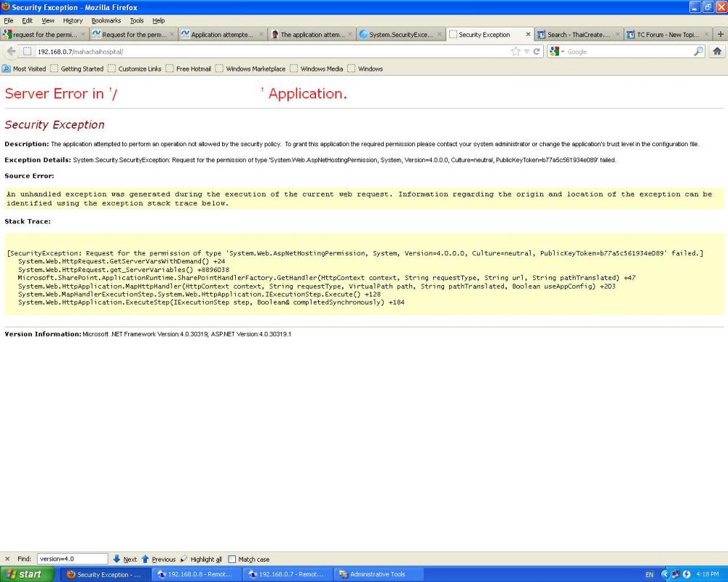728x582 pixels.
Task: Find Next match in the find bar
Action: point(124,559)
